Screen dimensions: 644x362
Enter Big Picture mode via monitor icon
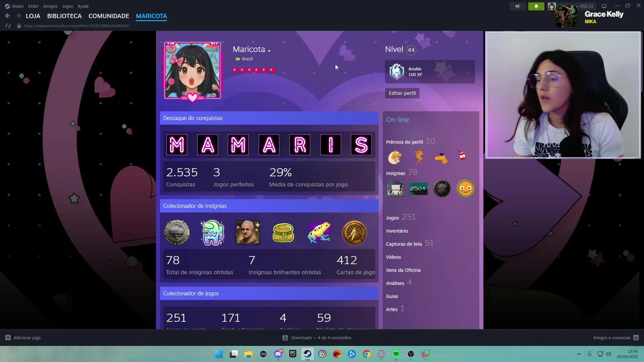pos(604,6)
